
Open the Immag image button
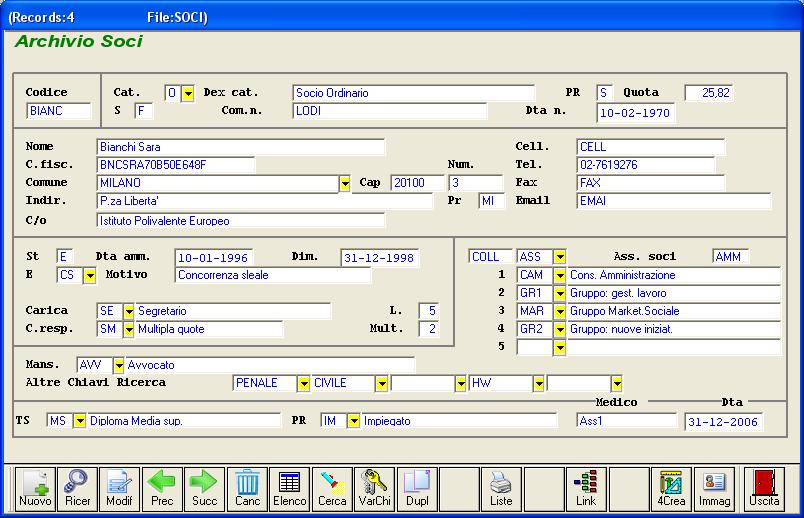713,488
